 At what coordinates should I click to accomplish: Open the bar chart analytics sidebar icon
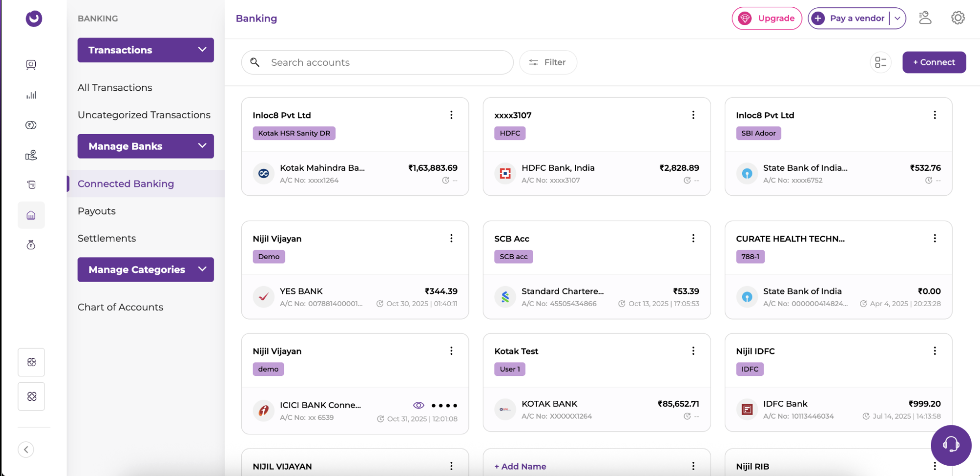[x=31, y=95]
